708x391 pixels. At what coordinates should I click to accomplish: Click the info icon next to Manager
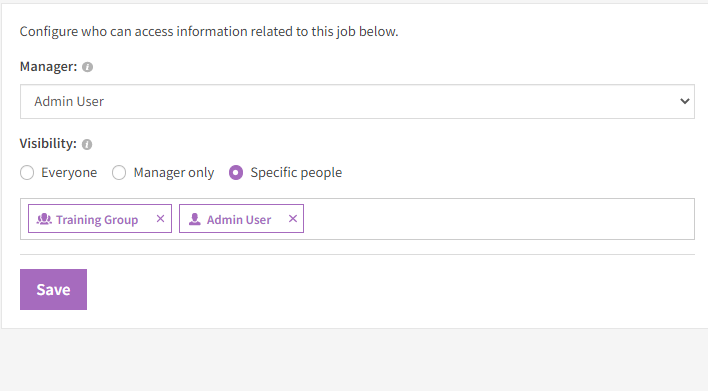(x=88, y=67)
